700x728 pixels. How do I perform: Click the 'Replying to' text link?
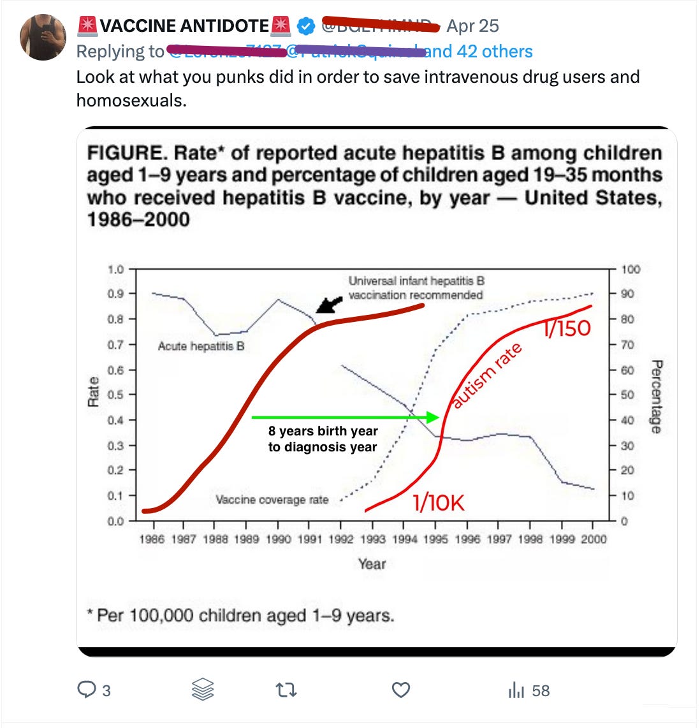click(x=119, y=51)
